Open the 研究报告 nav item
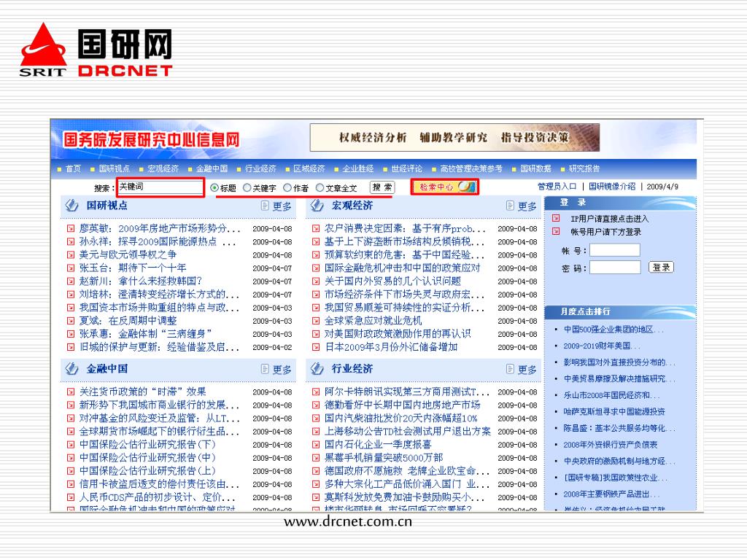The width and height of the screenshot is (747, 560). 584,168
